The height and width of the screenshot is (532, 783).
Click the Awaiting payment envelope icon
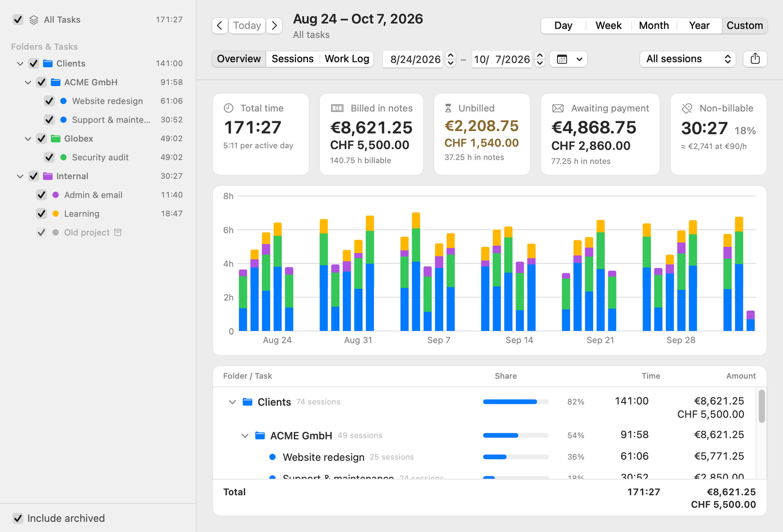pyautogui.click(x=558, y=108)
